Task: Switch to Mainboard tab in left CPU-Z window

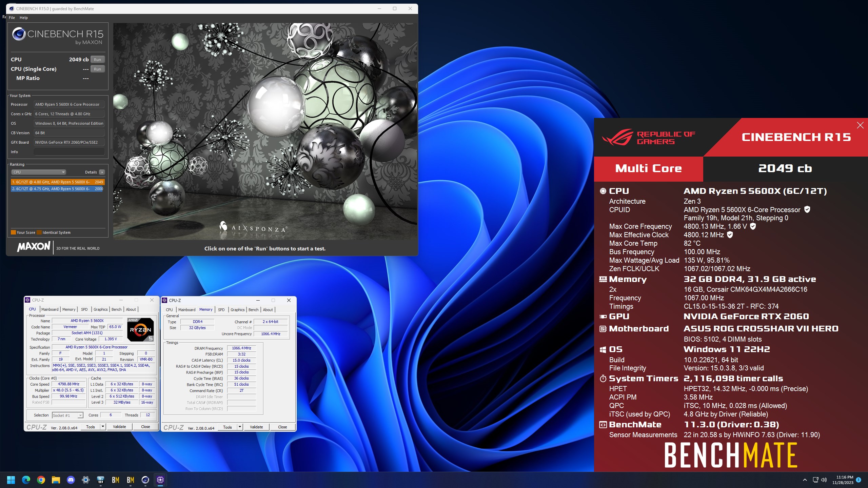Action: point(50,309)
